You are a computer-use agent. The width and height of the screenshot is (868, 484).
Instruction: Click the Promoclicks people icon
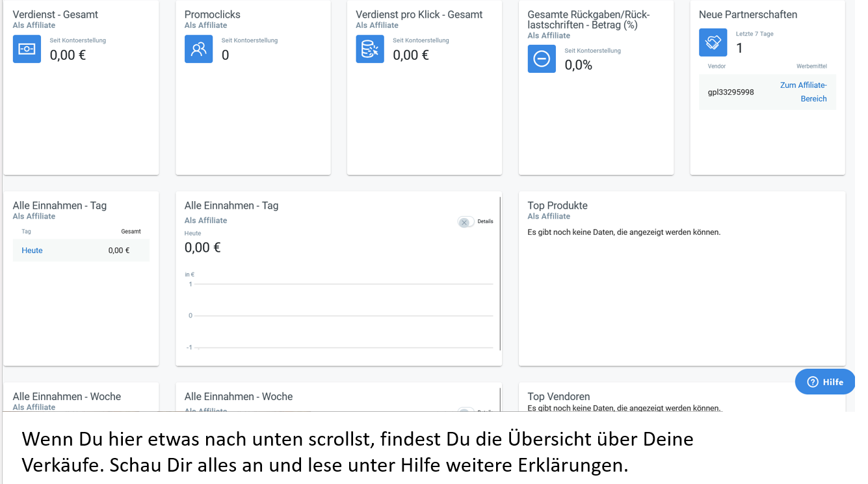coord(198,49)
